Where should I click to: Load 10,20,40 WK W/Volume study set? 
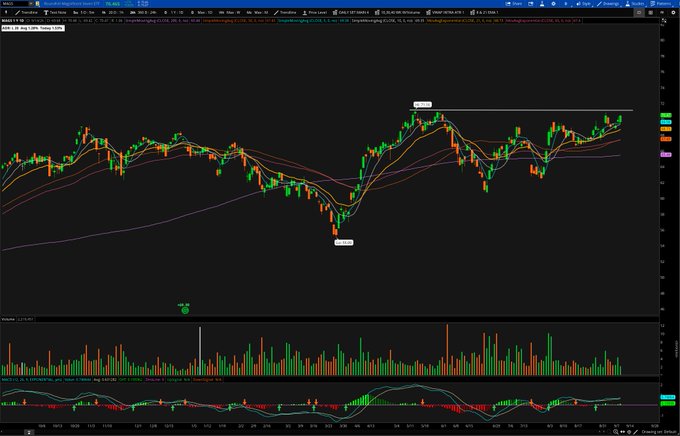pyautogui.click(x=398, y=13)
